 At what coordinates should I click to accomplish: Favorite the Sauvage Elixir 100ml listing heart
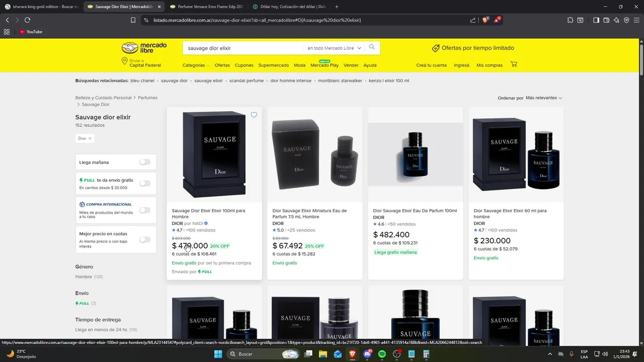pos(254,115)
